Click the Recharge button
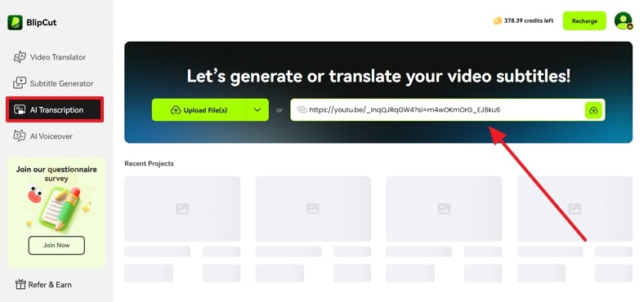644x302 pixels. (x=584, y=21)
